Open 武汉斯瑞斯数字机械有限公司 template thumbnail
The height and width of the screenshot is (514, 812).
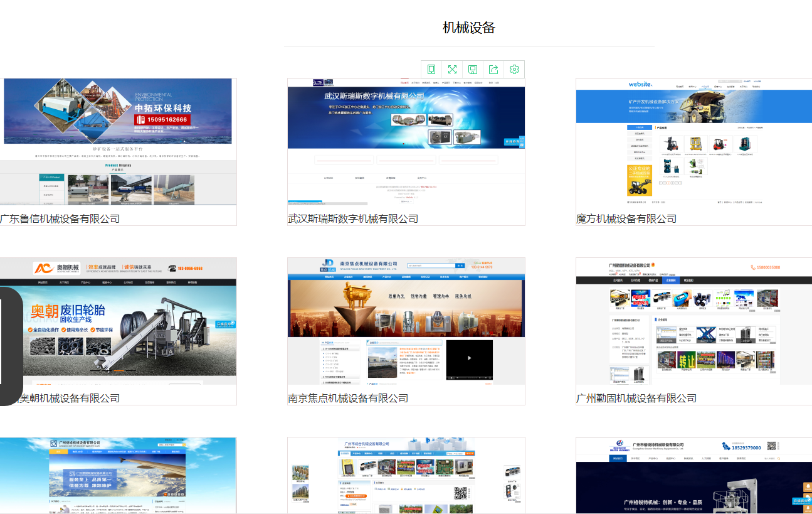[406, 142]
